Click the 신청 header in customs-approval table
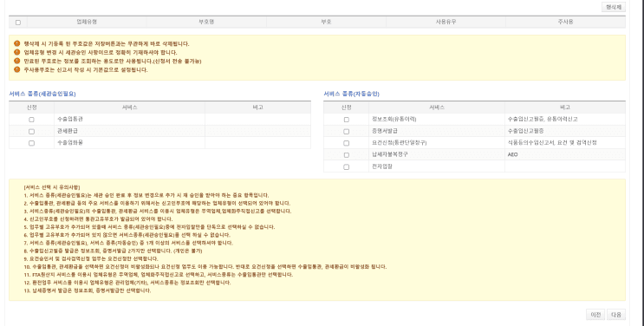 tap(31, 108)
